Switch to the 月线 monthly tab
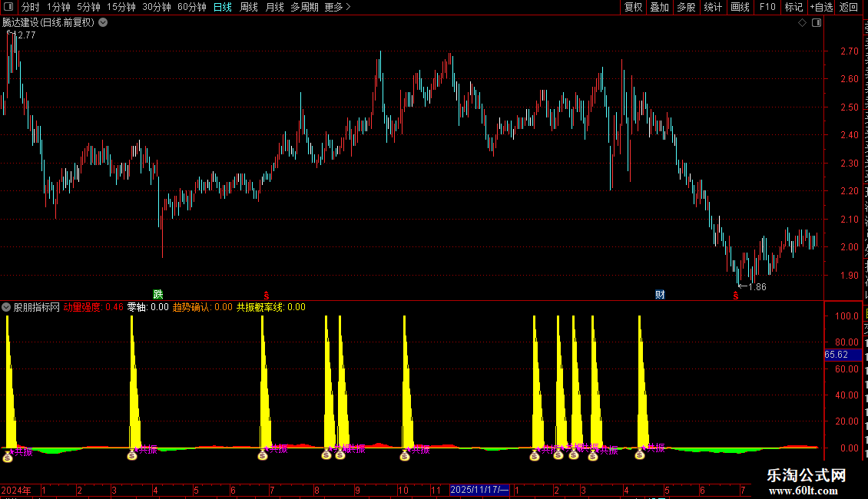Screen dimensions: 868x499 click(274, 7)
